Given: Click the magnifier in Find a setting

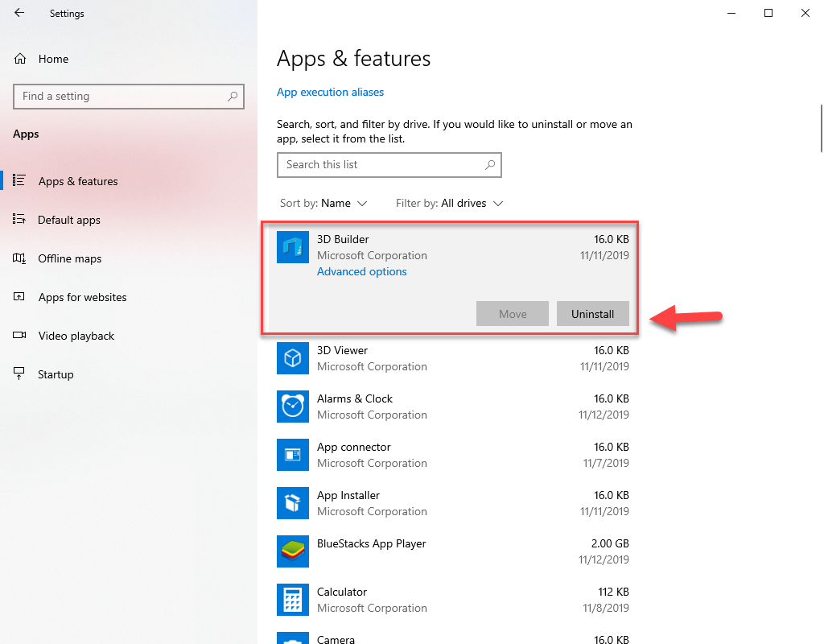Looking at the screenshot, I should (233, 97).
